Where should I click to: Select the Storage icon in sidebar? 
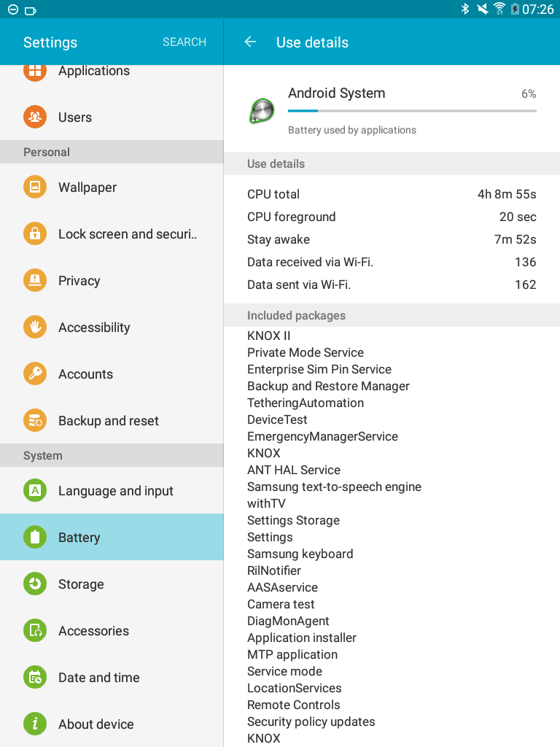pyautogui.click(x=35, y=584)
